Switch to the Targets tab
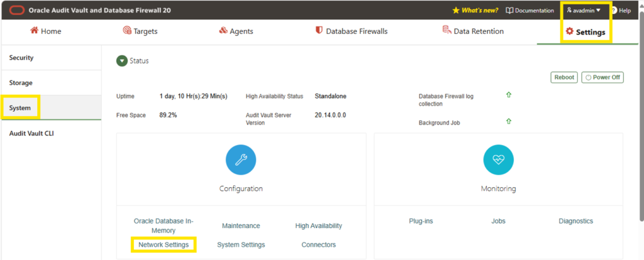 140,31
